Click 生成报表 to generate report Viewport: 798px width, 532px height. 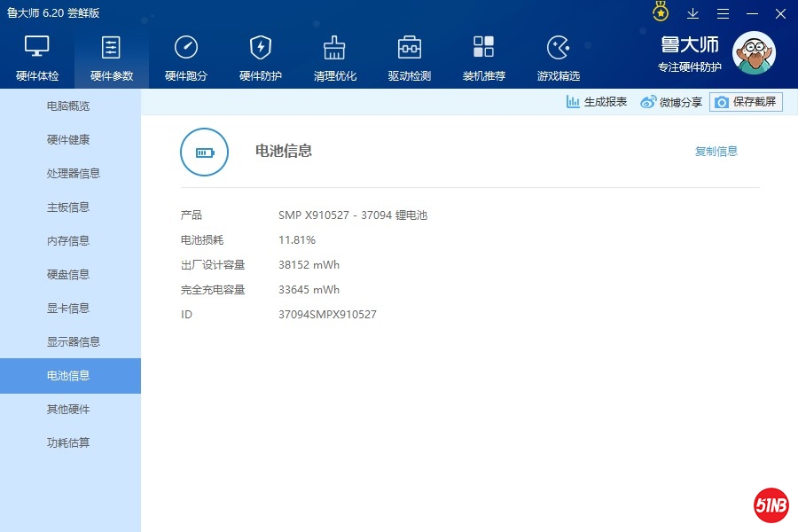(597, 102)
